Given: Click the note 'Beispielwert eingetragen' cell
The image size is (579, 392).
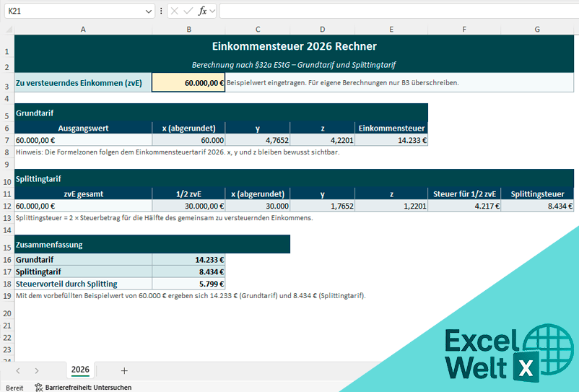Looking at the screenshot, I should (399, 83).
